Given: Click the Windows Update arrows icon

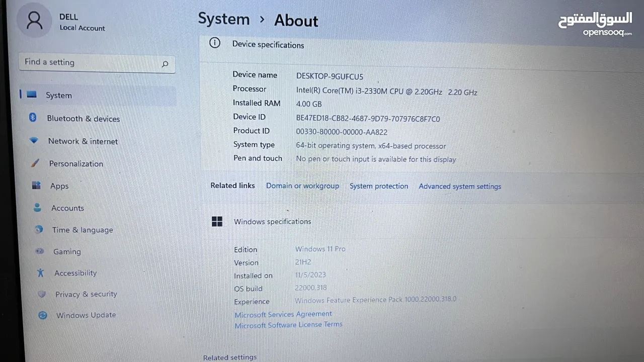Looking at the screenshot, I should pyautogui.click(x=43, y=315).
